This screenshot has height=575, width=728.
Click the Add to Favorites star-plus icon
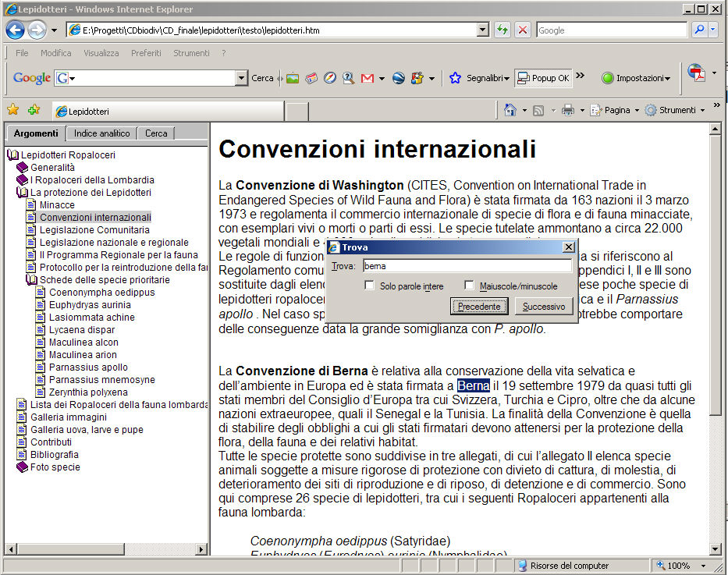(x=34, y=110)
